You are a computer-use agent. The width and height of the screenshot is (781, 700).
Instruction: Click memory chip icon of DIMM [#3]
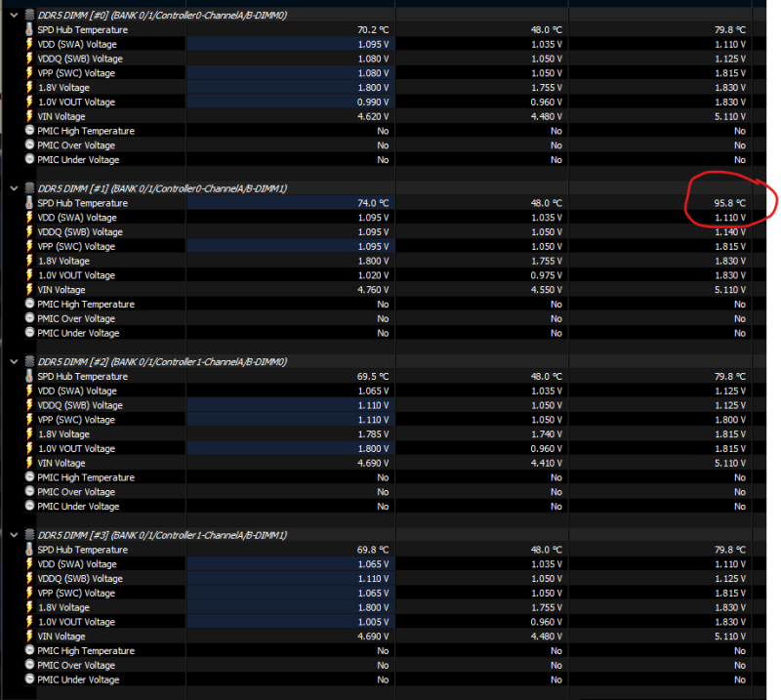30,535
